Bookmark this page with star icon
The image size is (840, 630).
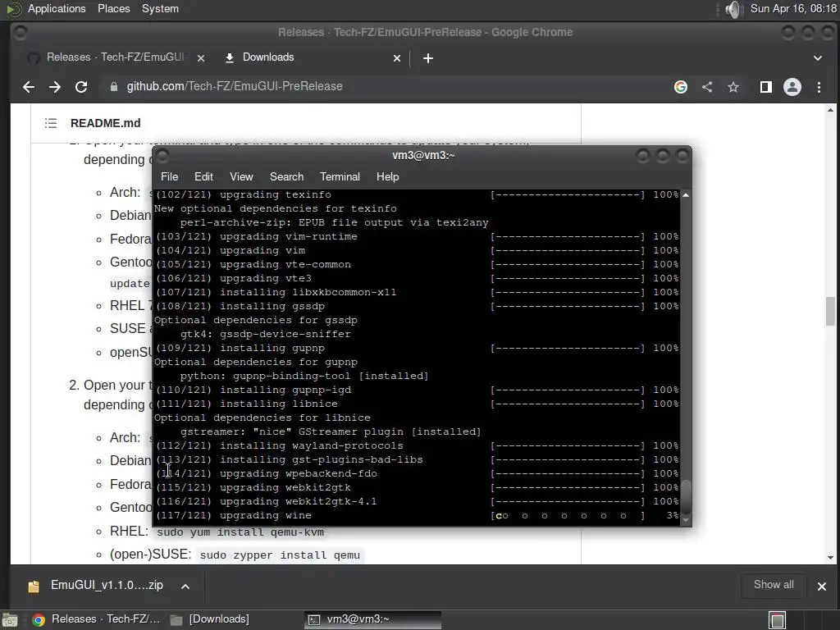(733, 87)
